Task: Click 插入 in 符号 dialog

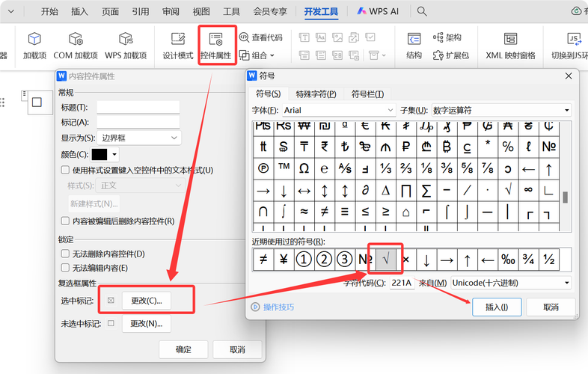Action: click(497, 307)
